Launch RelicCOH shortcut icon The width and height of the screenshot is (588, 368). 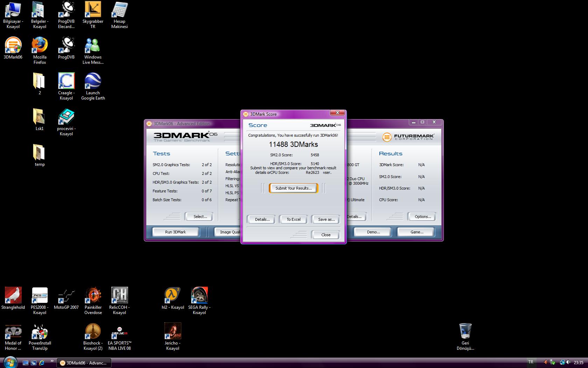click(119, 301)
